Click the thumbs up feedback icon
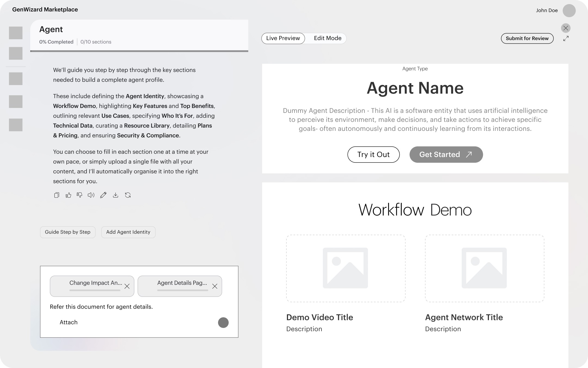Viewport: 588px width, 368px height. point(68,195)
